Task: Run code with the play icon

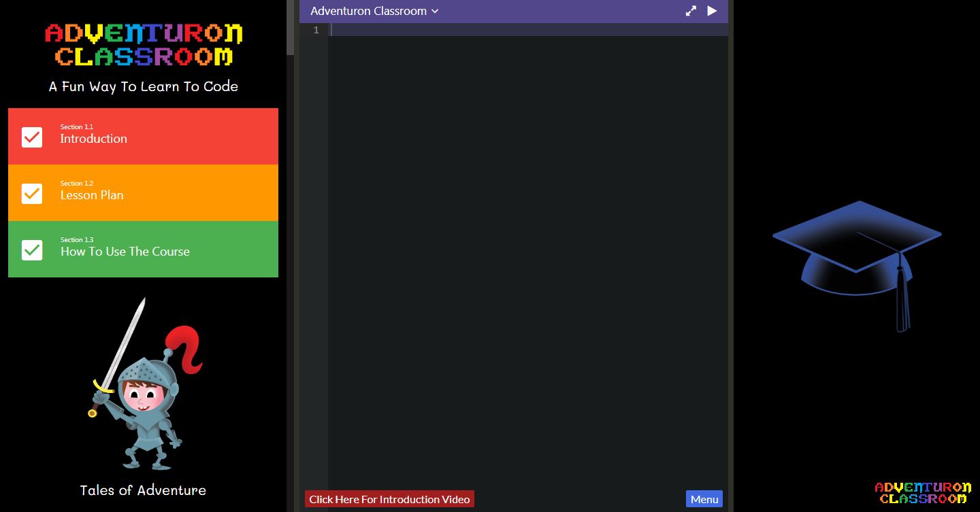Action: (x=712, y=11)
